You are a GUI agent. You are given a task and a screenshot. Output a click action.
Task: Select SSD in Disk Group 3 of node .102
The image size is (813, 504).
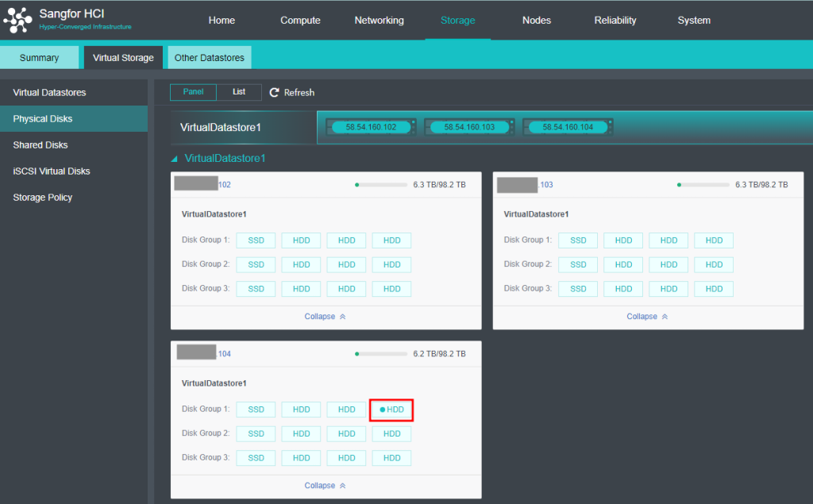256,289
